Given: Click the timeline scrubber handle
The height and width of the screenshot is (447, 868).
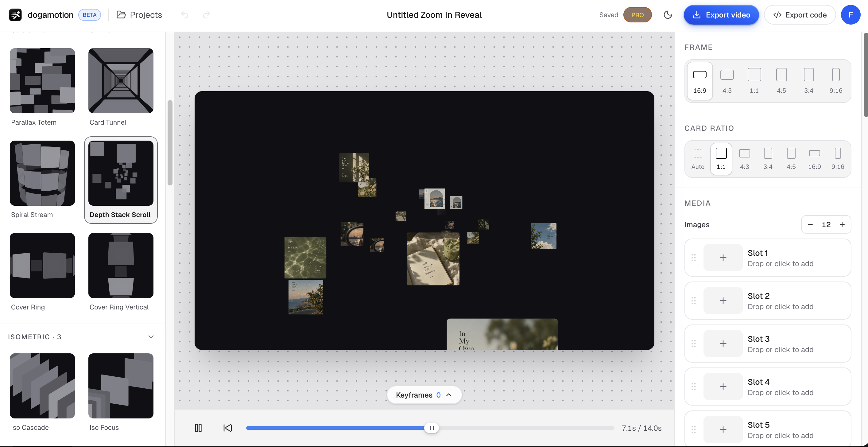Looking at the screenshot, I should click(431, 428).
